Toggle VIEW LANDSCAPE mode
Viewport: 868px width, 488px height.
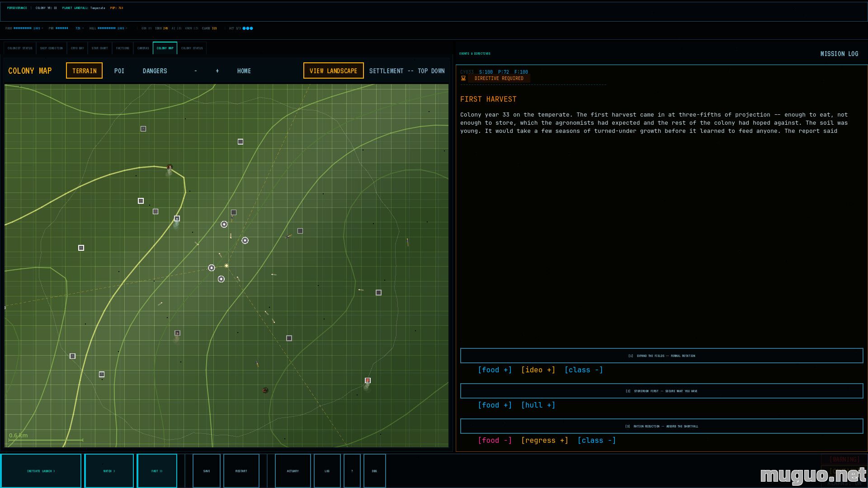pos(333,70)
